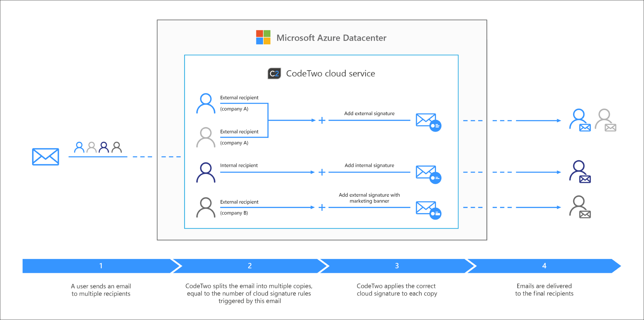Click signed envelope icon after Add external signature
This screenshot has width=644, height=320.
click(x=429, y=123)
